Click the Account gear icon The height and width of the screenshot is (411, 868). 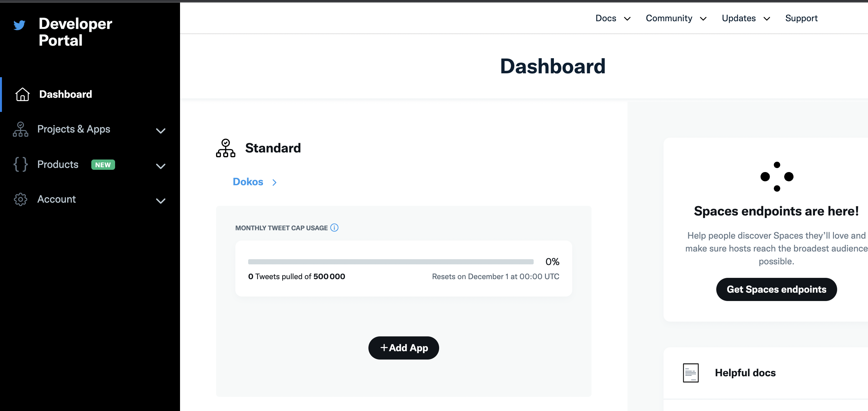[x=21, y=199]
